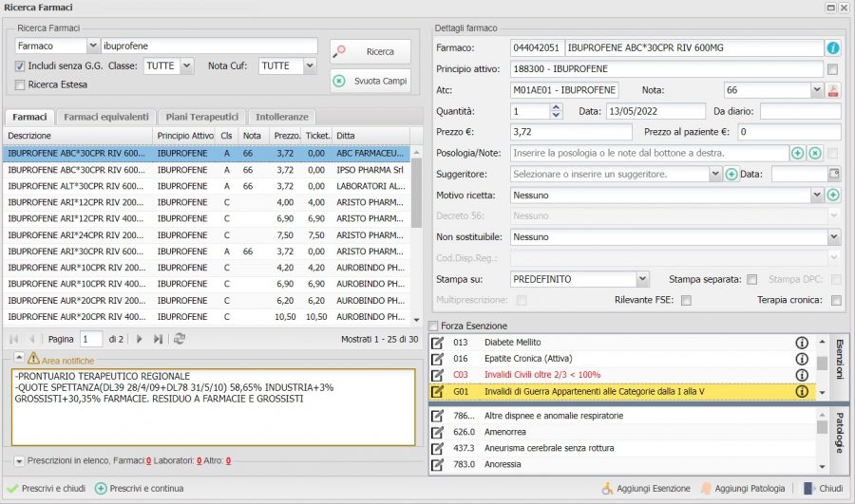Click Prescrivi e continua
This screenshot has width=855, height=504.
(x=139, y=489)
